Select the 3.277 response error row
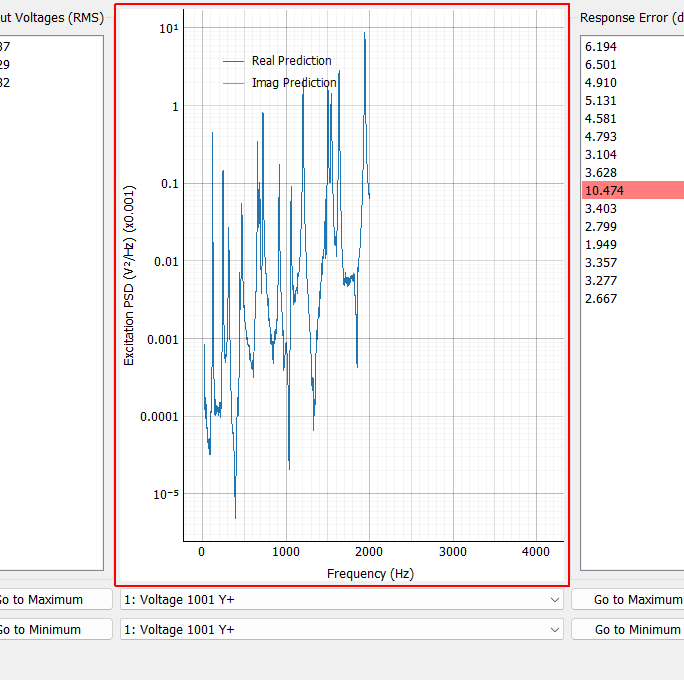Screen dimensions: 684x680 [633, 280]
